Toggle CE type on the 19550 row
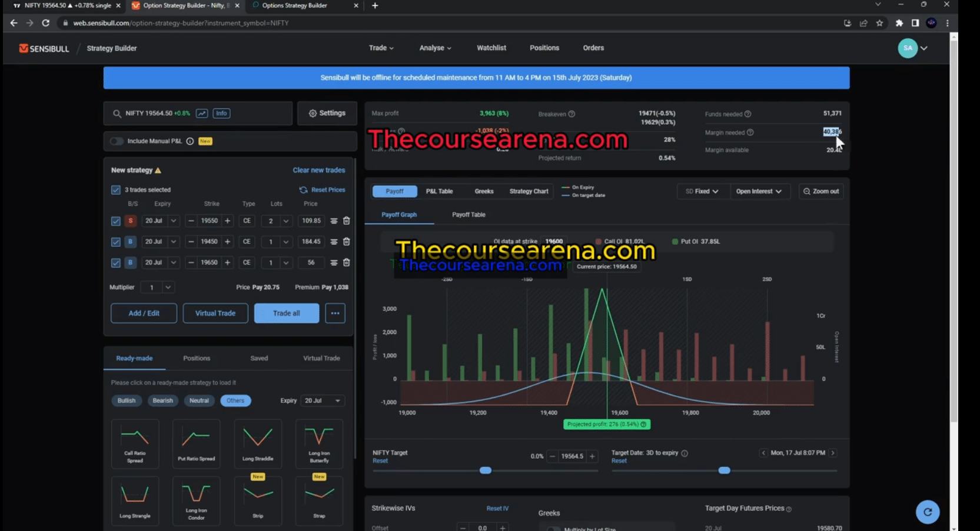Viewport: 980px width, 531px height. [247, 221]
